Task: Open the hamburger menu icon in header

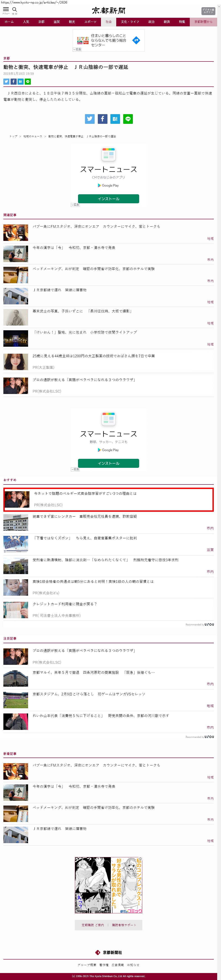Action: click(6, 9)
